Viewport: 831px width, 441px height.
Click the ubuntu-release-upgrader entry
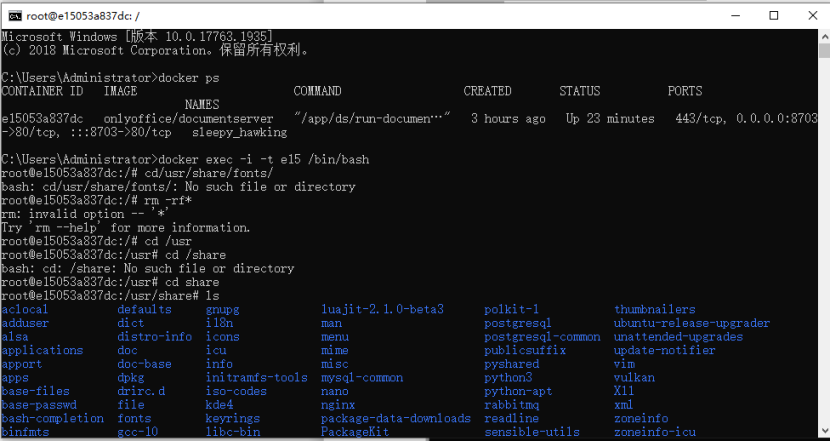(x=692, y=323)
